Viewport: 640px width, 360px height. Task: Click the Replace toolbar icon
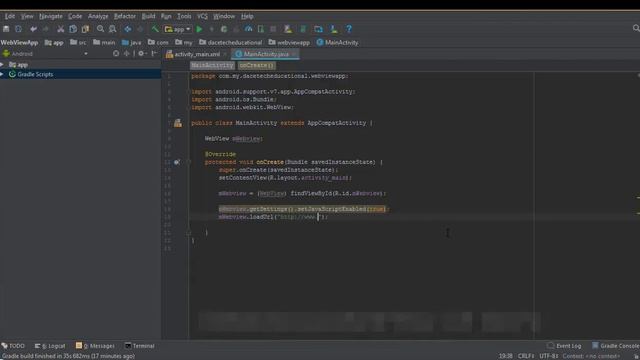click(x=113, y=29)
